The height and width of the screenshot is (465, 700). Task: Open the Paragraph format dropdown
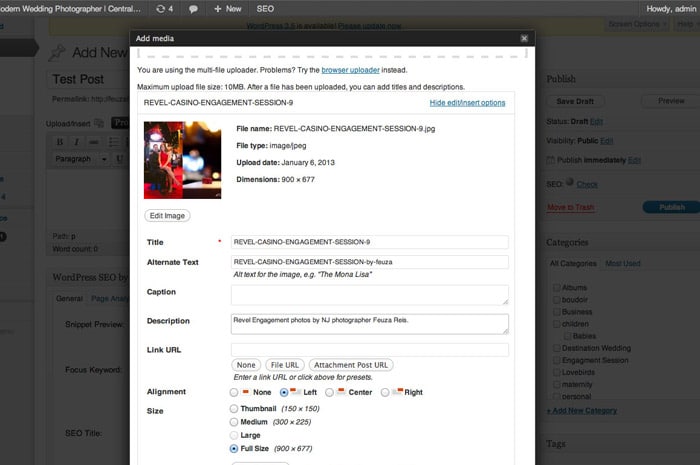click(x=81, y=159)
